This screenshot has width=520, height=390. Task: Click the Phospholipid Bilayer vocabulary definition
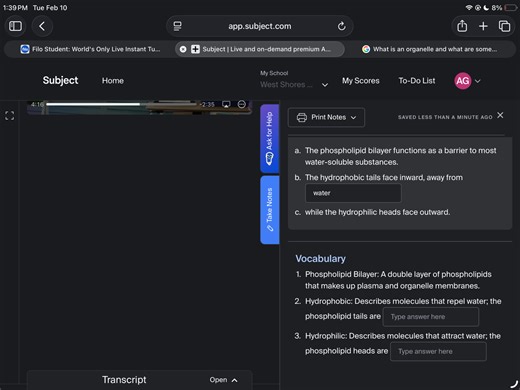point(398,280)
